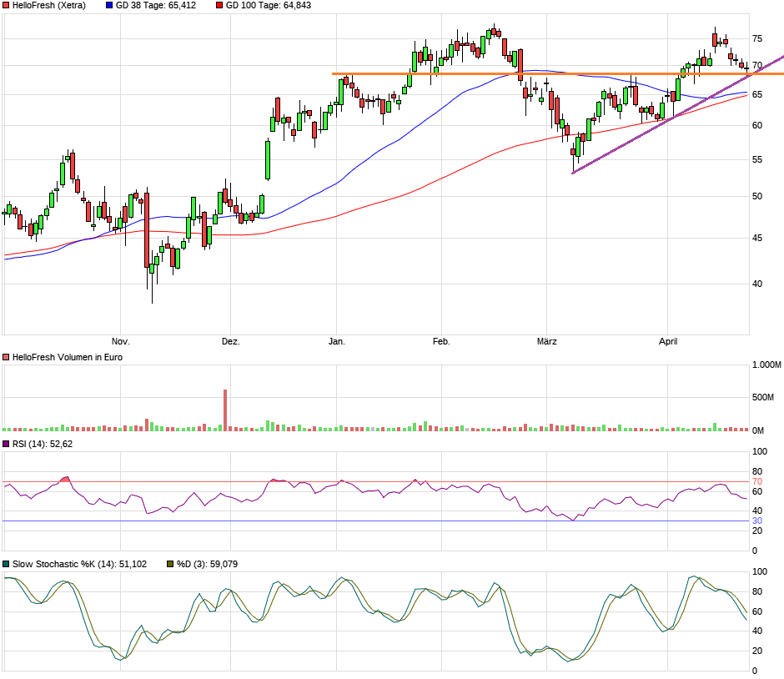Image resolution: width=784 pixels, height=679 pixels.
Task: Click the 'Jan.' x-axis label
Action: point(336,341)
